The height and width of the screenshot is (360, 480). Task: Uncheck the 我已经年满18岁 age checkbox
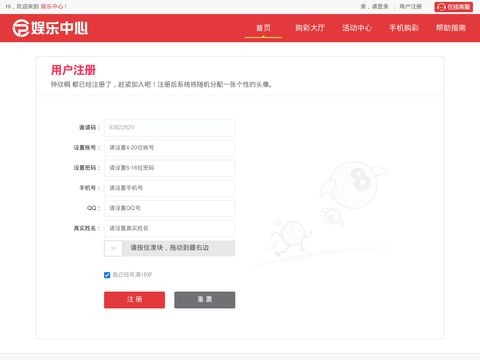tap(107, 275)
